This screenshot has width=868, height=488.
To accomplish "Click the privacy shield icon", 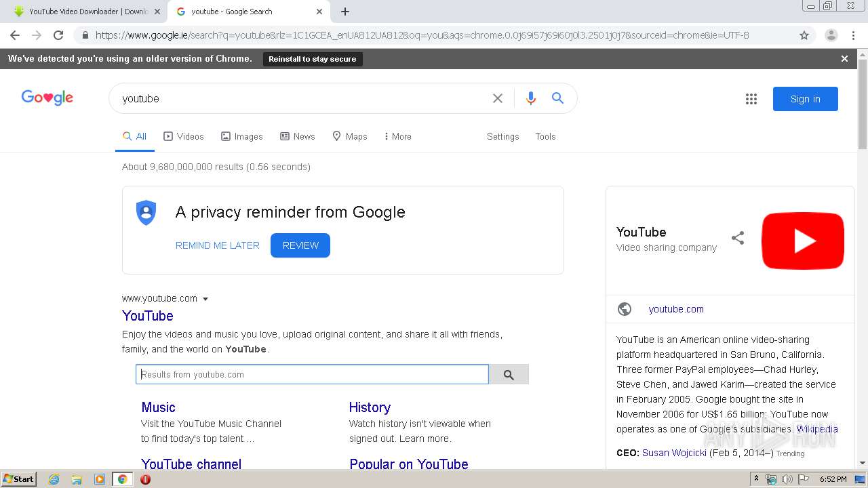I will pyautogui.click(x=146, y=213).
